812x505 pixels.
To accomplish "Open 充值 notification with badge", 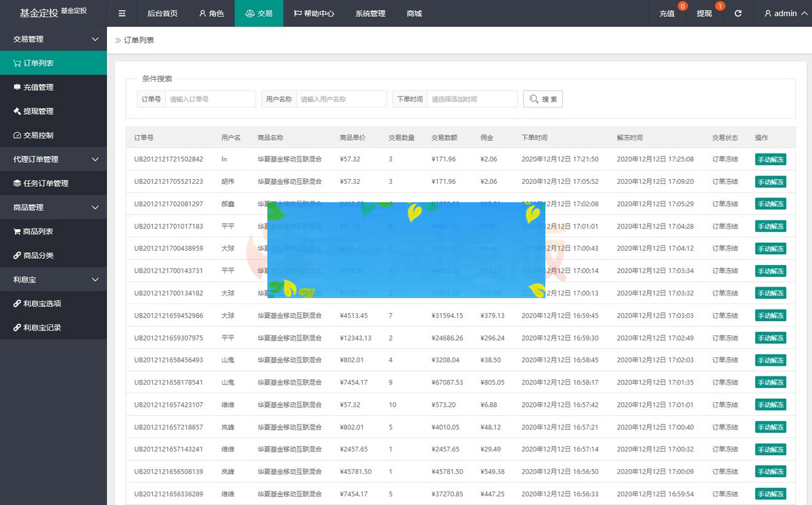I will click(x=667, y=14).
